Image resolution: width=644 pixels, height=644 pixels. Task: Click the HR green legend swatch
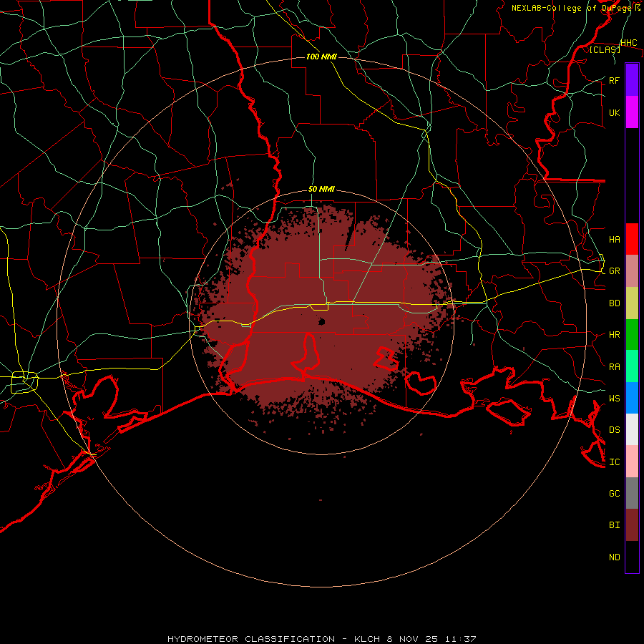(x=632, y=335)
